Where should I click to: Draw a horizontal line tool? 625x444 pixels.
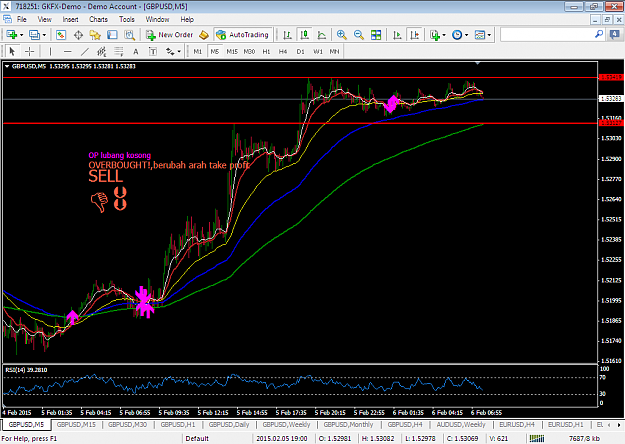point(67,51)
